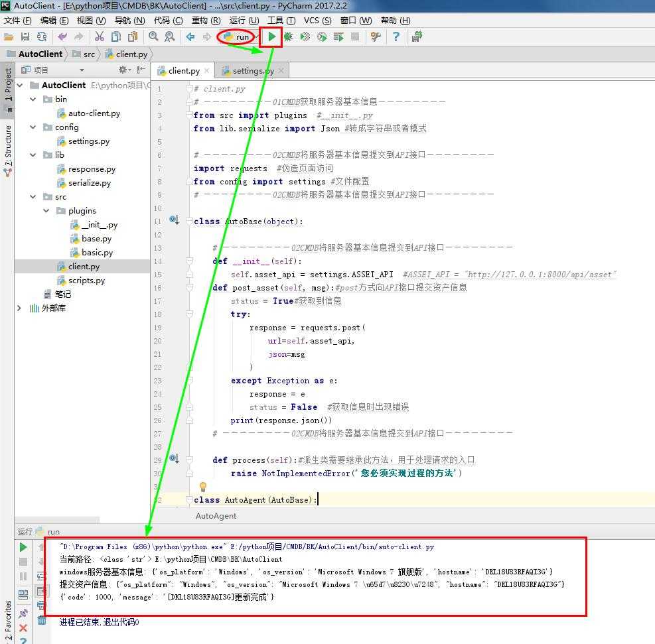Open the VCS (S) menu
This screenshot has width=655, height=644.
(x=317, y=21)
